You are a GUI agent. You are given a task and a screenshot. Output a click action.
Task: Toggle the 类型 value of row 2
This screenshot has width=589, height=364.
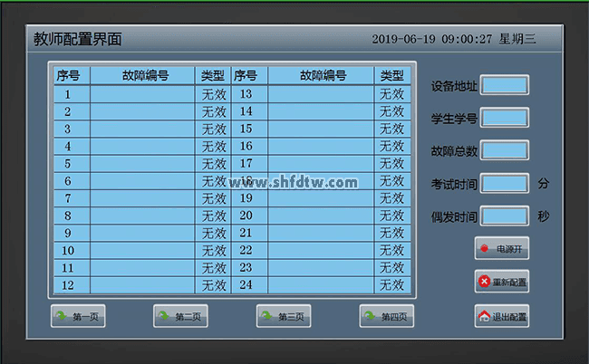click(x=214, y=111)
